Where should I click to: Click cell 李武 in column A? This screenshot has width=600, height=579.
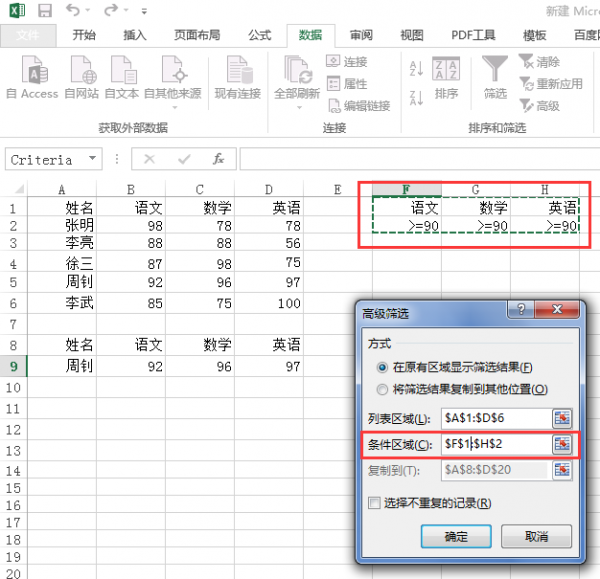(x=62, y=303)
